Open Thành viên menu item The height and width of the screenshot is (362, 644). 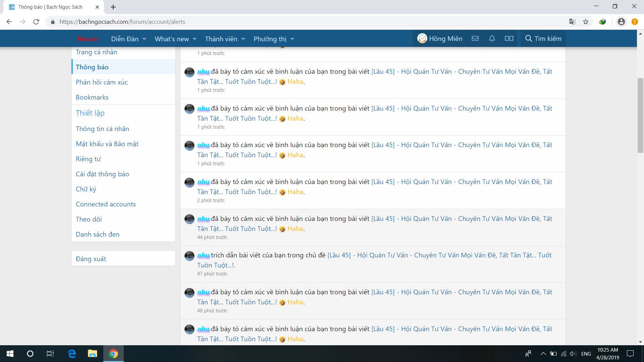tap(221, 39)
